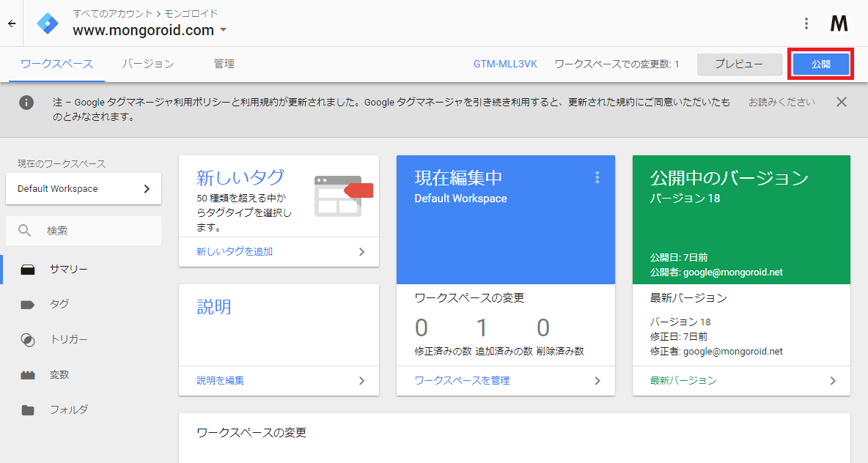Click the Tag Manager diamond logo
Image resolution: width=868 pixels, height=463 pixels.
[48, 23]
